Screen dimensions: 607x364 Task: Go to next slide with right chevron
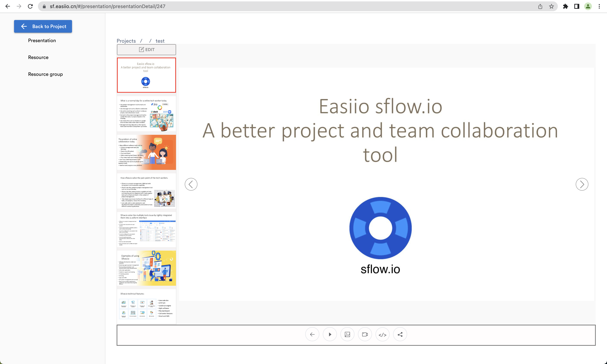click(582, 184)
